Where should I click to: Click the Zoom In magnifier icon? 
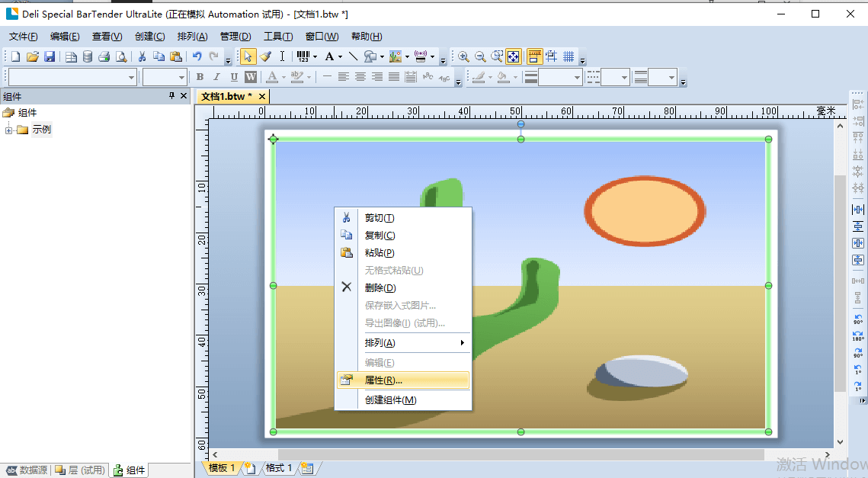point(463,56)
